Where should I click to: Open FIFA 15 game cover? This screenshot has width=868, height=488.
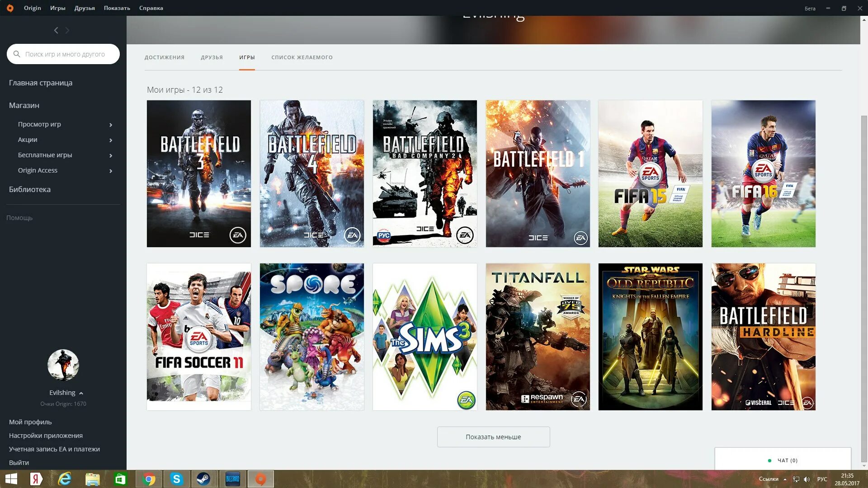(651, 174)
